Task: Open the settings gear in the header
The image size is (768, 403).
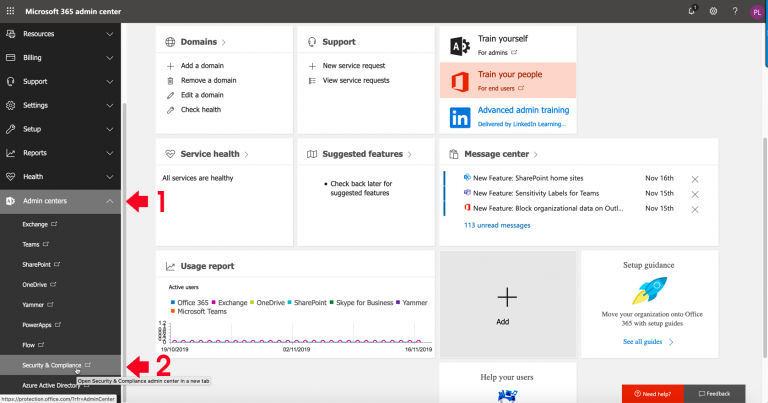Action: click(x=713, y=11)
